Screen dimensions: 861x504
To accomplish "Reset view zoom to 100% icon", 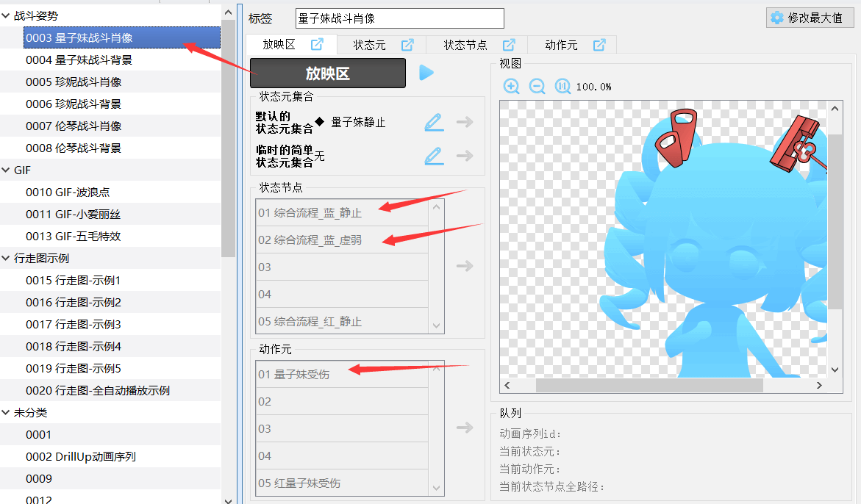I will (x=562, y=86).
